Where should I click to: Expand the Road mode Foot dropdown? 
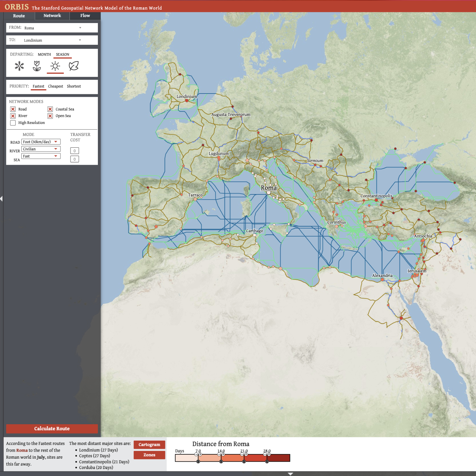[x=41, y=142]
